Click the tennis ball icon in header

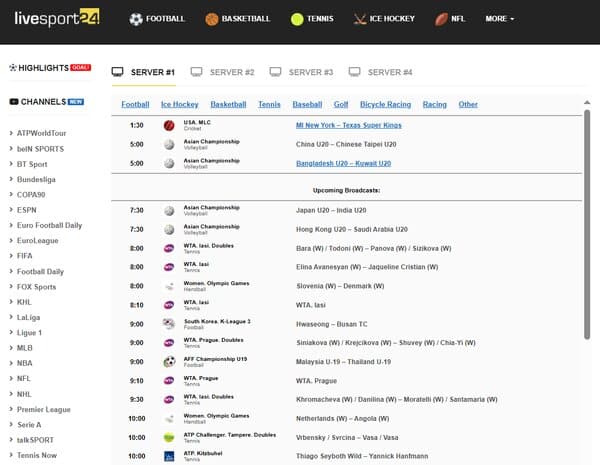(297, 19)
